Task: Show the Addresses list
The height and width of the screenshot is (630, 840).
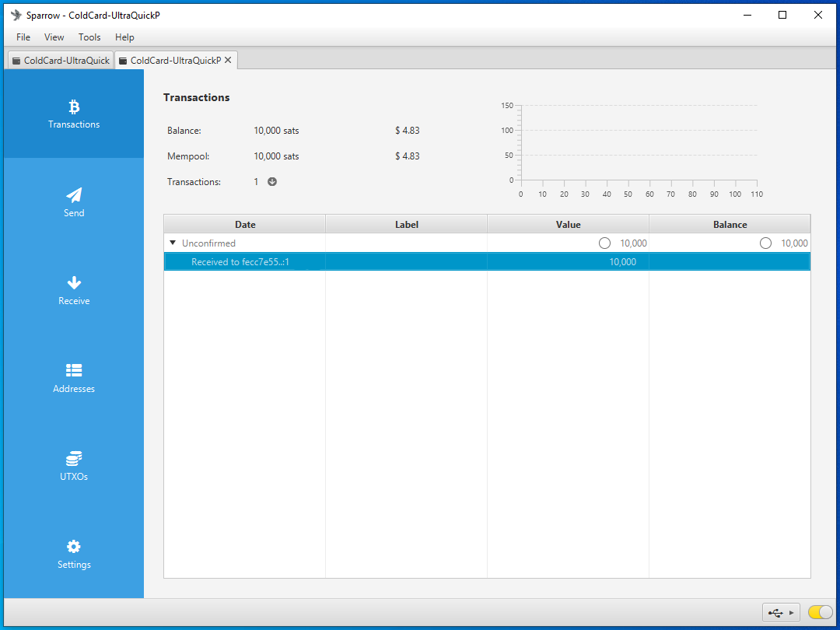Action: [74, 378]
